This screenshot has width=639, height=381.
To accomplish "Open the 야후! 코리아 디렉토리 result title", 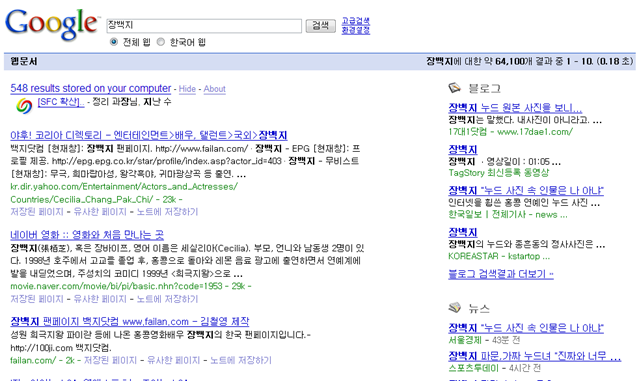I will point(149,135).
